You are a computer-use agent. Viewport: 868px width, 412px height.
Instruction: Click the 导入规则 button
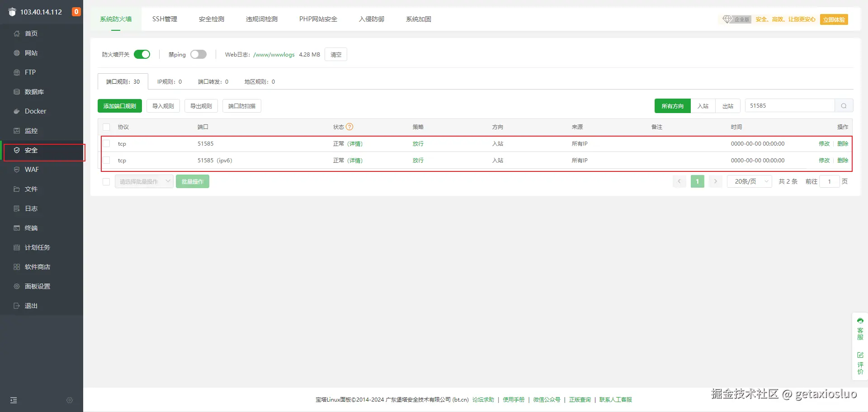click(163, 106)
